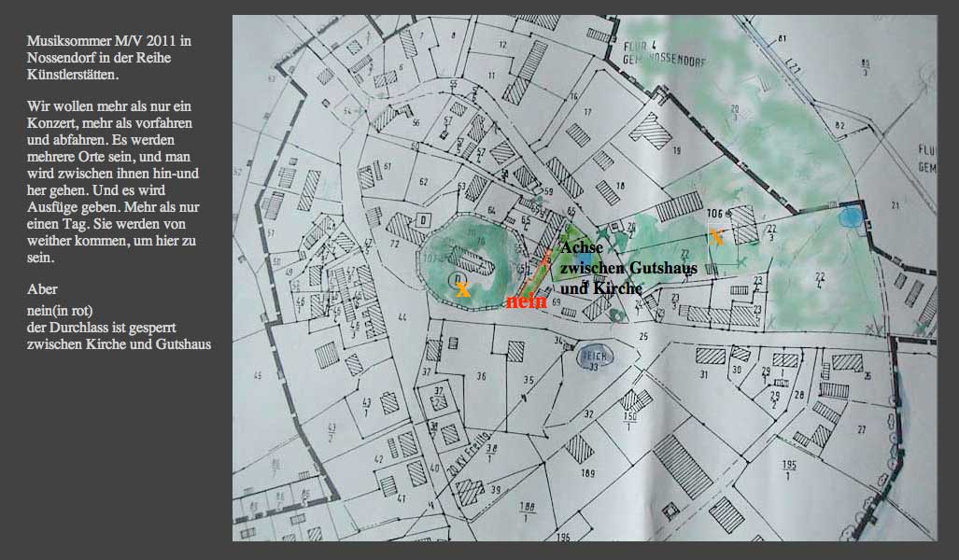Click the blue pond next to parcel 21
The width and height of the screenshot is (959, 560).
tap(851, 217)
